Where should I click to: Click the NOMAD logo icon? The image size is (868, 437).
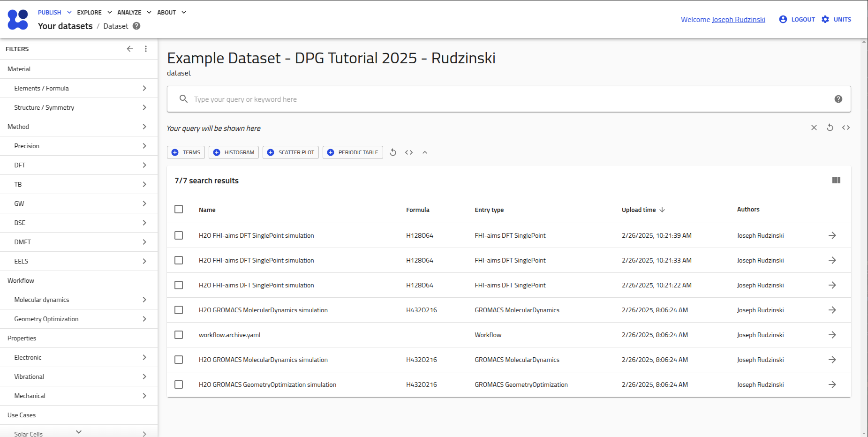coord(18,19)
